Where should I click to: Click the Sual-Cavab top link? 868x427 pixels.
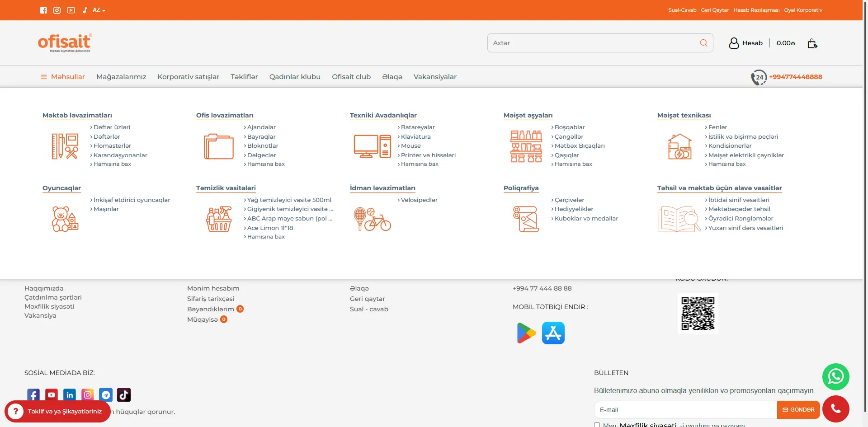point(682,10)
